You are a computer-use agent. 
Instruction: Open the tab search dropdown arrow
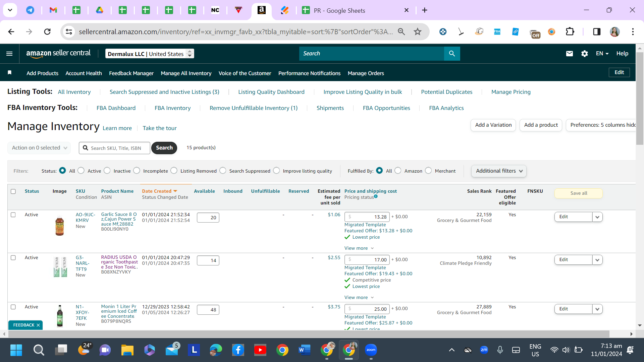(10, 10)
